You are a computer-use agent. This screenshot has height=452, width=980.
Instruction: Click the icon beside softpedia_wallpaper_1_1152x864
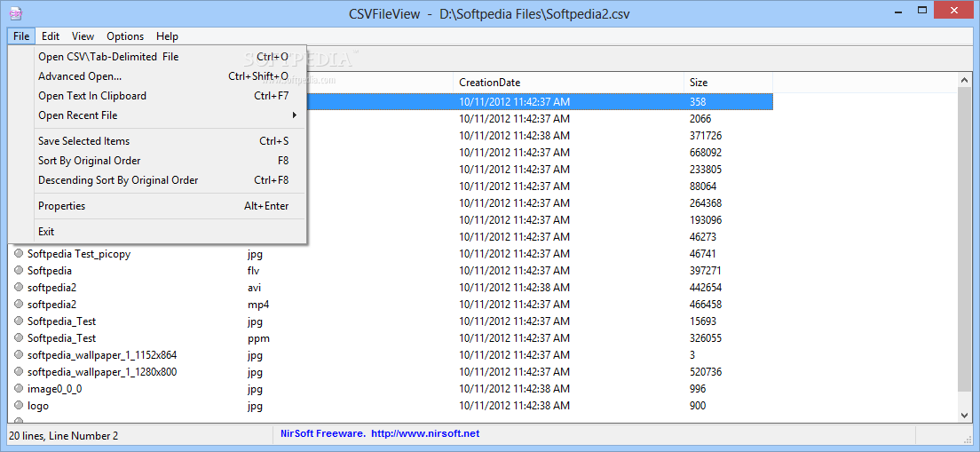coord(19,355)
